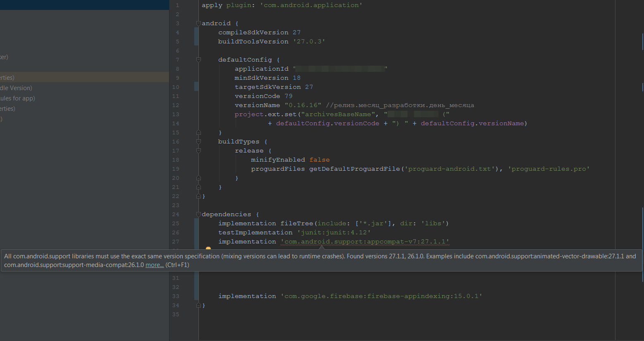This screenshot has width=644, height=341.
Task: Click the yellow quick-fix lightbulb icon
Action: point(208,248)
